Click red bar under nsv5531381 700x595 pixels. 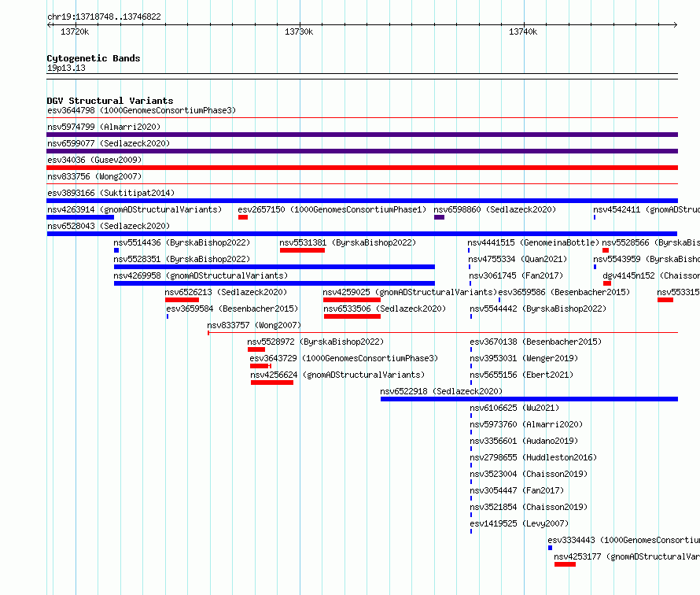pos(302,250)
